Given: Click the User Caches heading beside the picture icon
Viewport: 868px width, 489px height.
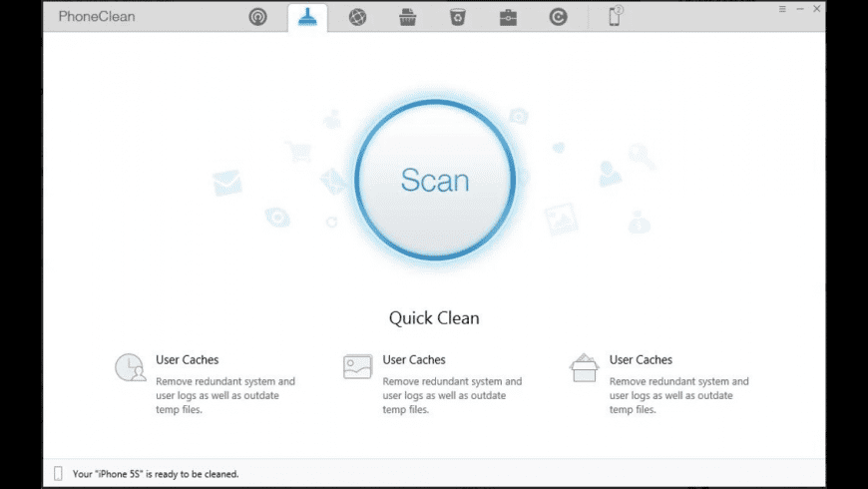Looking at the screenshot, I should [414, 359].
